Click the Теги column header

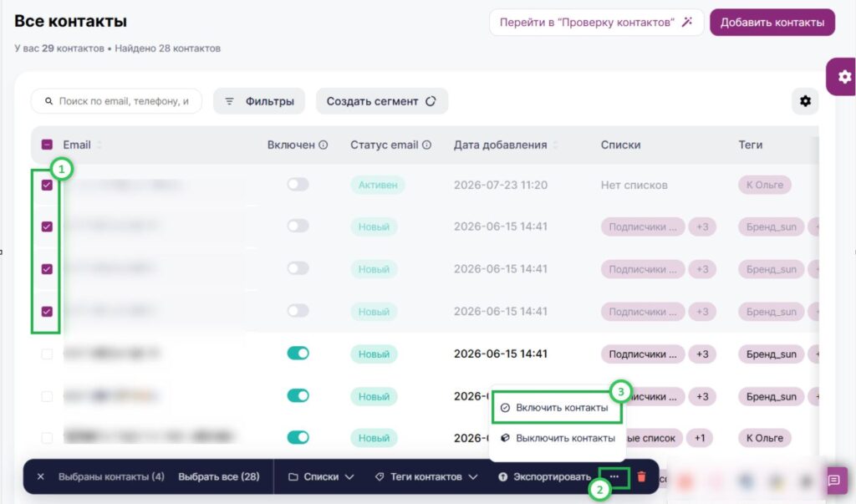click(x=750, y=145)
